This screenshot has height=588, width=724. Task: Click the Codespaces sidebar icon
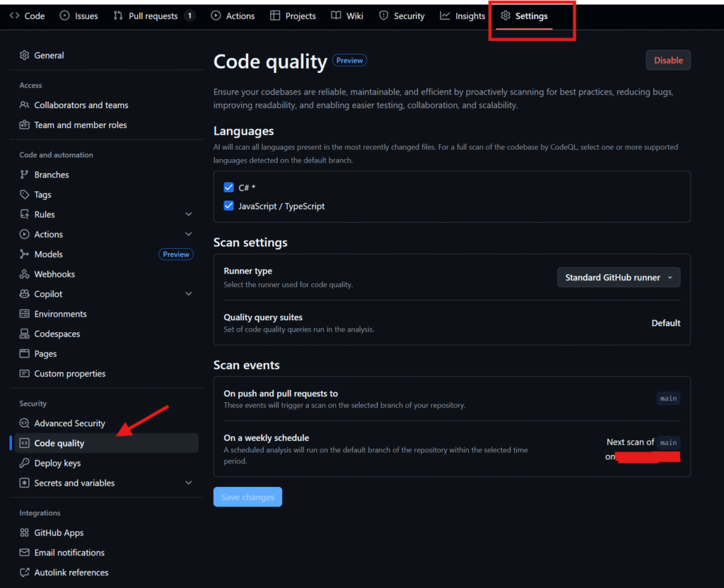click(25, 334)
